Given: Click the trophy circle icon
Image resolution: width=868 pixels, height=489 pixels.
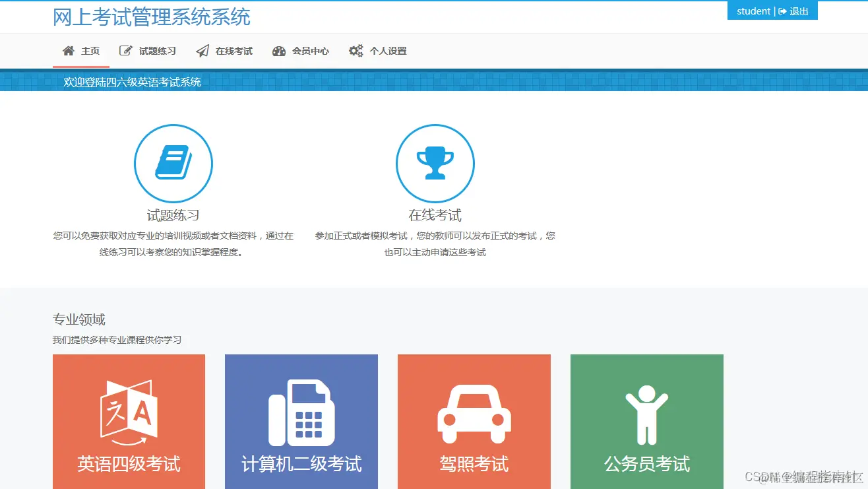Looking at the screenshot, I should pos(435,163).
